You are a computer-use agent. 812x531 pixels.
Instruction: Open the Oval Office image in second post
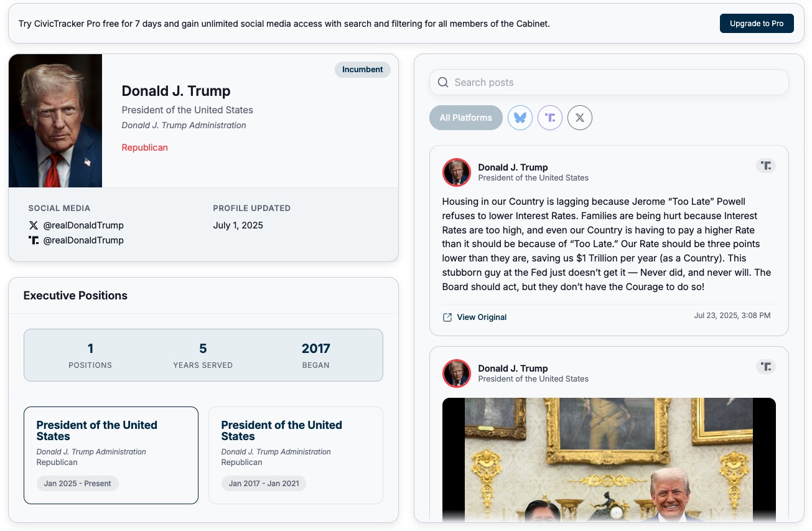pos(609,459)
